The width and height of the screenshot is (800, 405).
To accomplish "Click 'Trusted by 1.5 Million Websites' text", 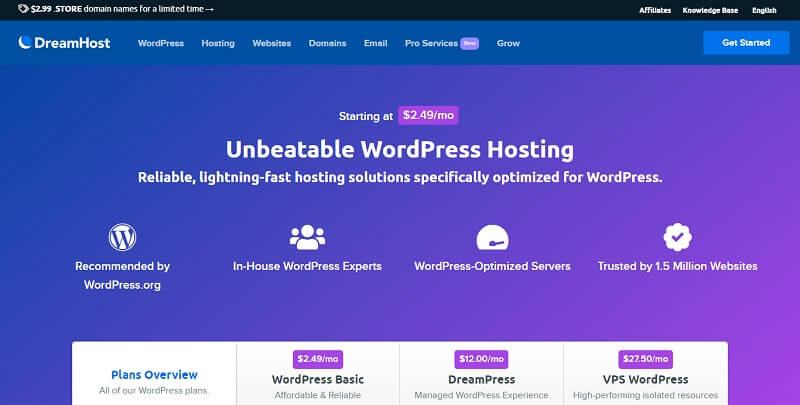I will (x=678, y=266).
